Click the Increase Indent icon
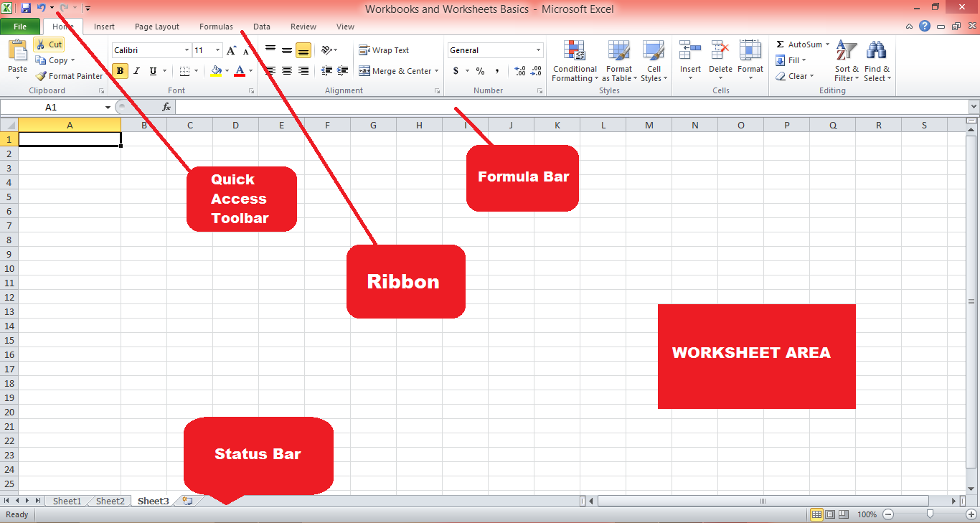Viewport: 980px width, 523px height. 343,71
